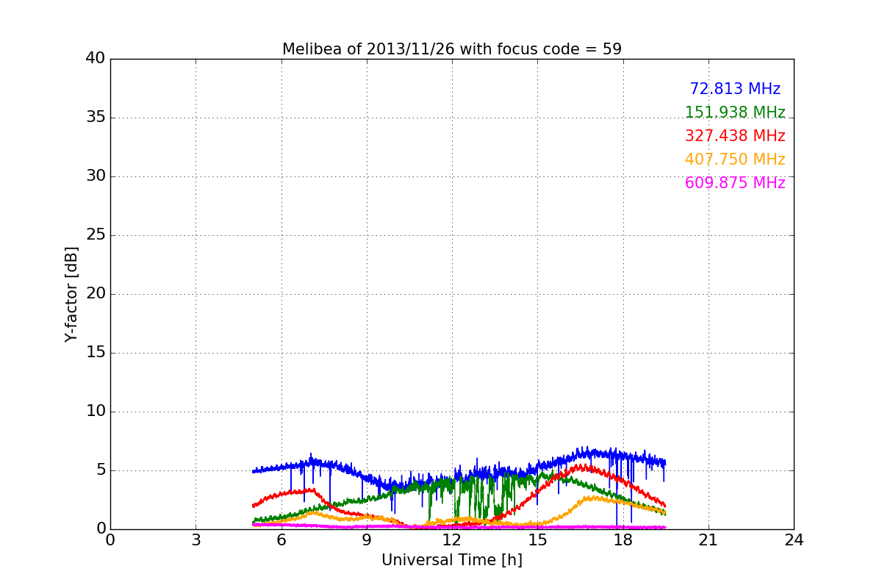
Task: Select the 151.938 MHz legend label
Action: click(735, 112)
